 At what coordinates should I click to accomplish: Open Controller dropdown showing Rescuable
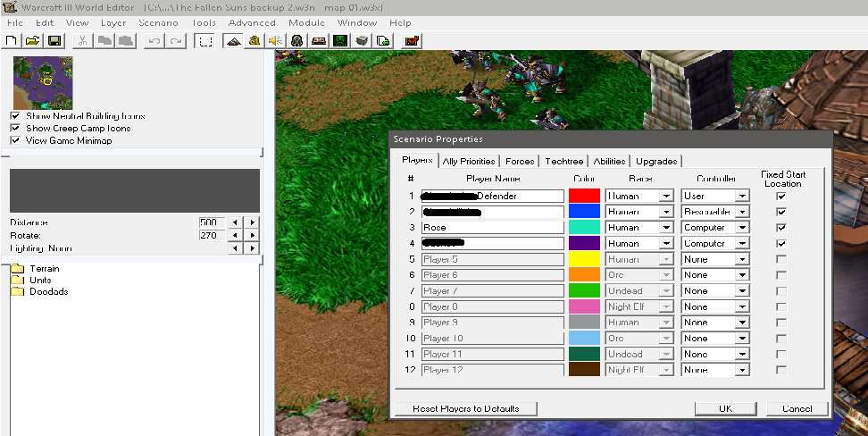(742, 212)
